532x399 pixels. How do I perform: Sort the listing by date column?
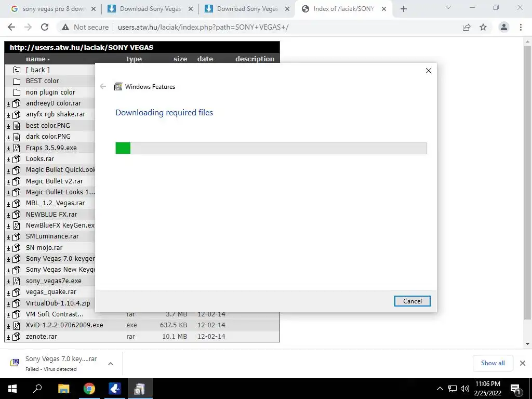pos(205,59)
